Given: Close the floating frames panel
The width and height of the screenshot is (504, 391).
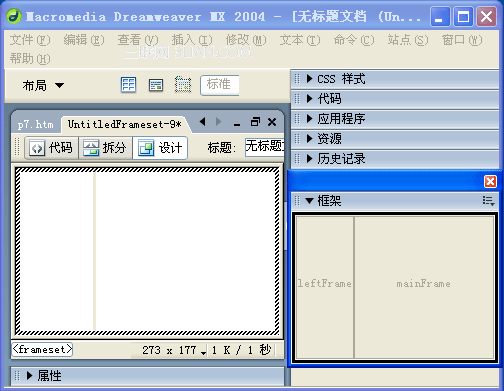Looking at the screenshot, I should coord(490,182).
